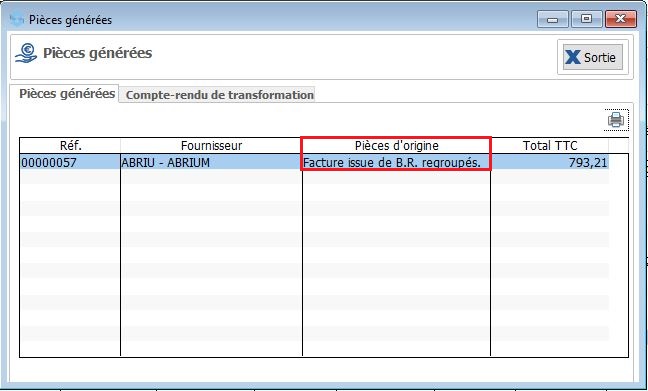Switch to Compte-rendu de transformation tab
The image size is (648, 391).
point(219,95)
